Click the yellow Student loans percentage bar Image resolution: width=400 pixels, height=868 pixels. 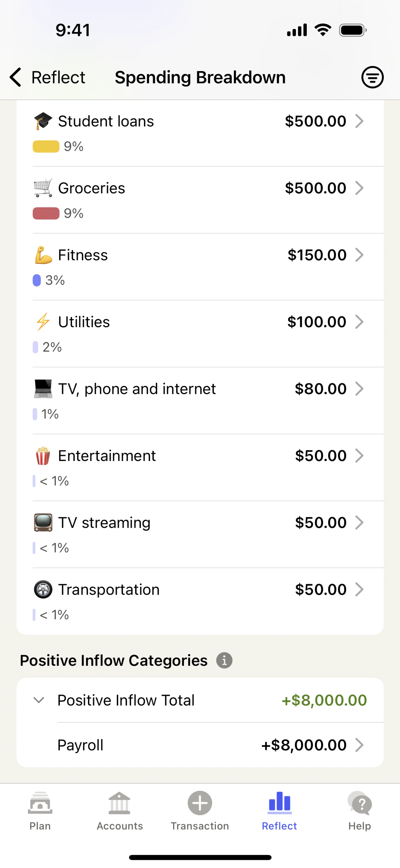click(x=46, y=147)
